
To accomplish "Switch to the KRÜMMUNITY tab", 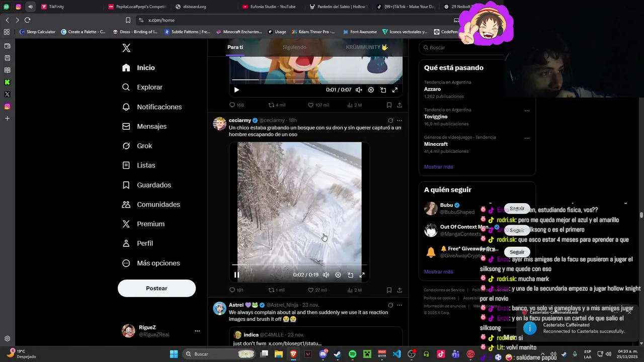I will pyautogui.click(x=367, y=47).
